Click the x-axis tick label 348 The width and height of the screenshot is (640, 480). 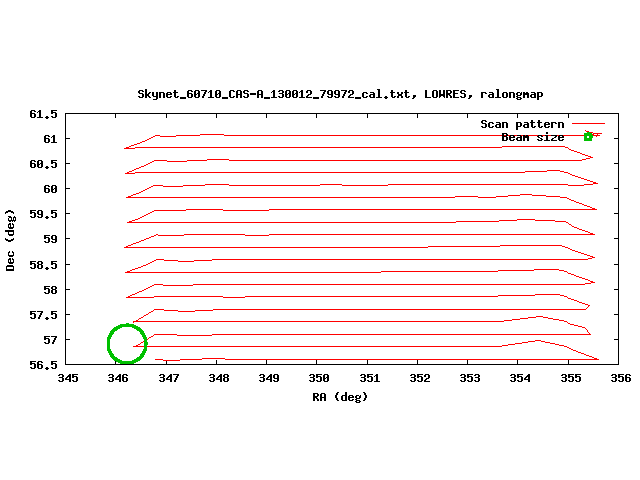point(219,378)
